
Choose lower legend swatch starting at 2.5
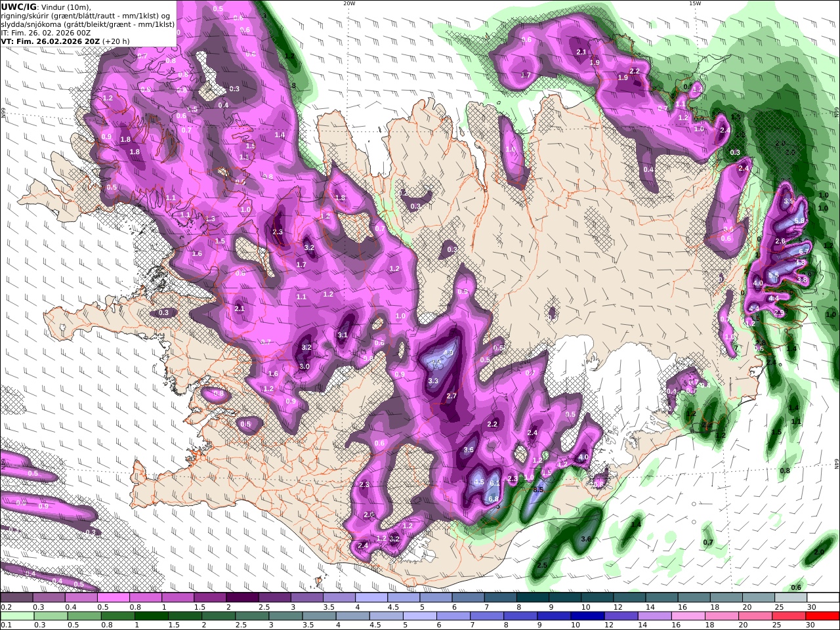coord(251,616)
